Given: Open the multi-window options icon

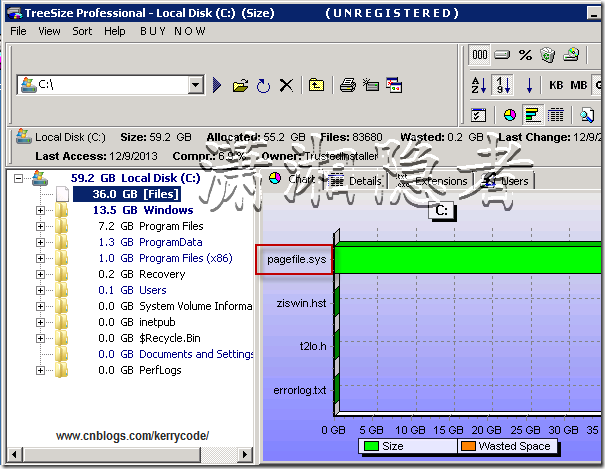Looking at the screenshot, I should click(x=394, y=85).
